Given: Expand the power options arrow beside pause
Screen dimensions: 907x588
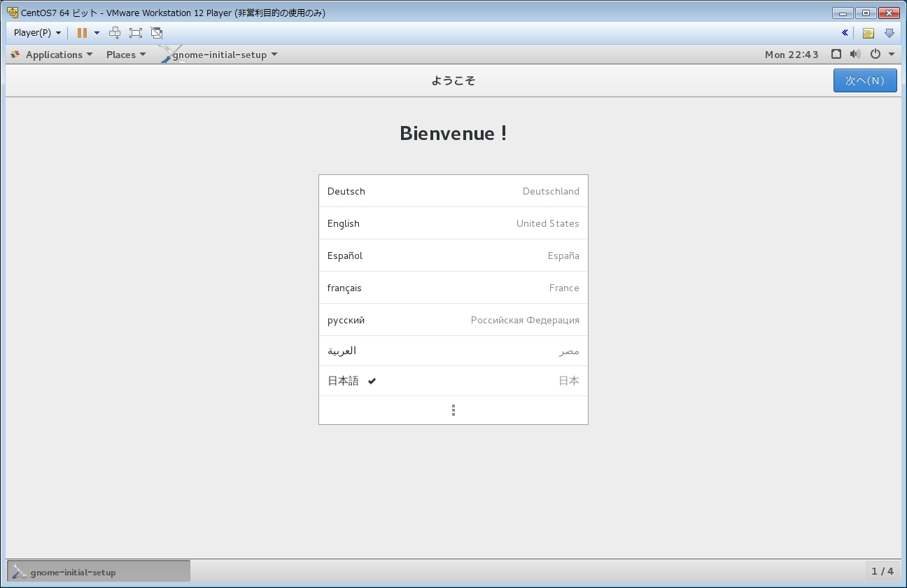Looking at the screenshot, I should click(x=97, y=33).
